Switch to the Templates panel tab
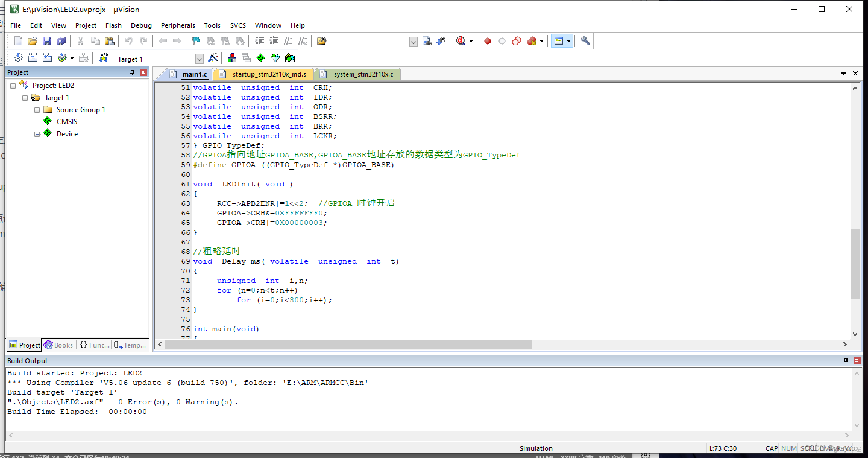 coord(130,345)
